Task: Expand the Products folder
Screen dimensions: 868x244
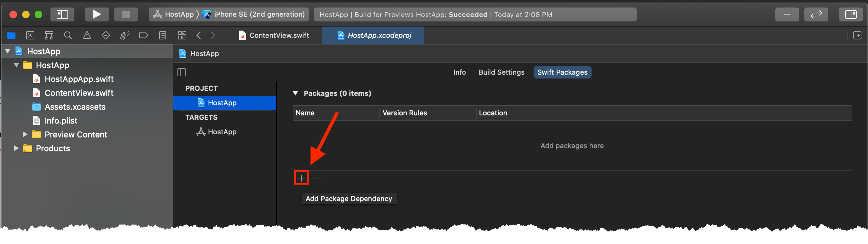Action: (x=16, y=148)
